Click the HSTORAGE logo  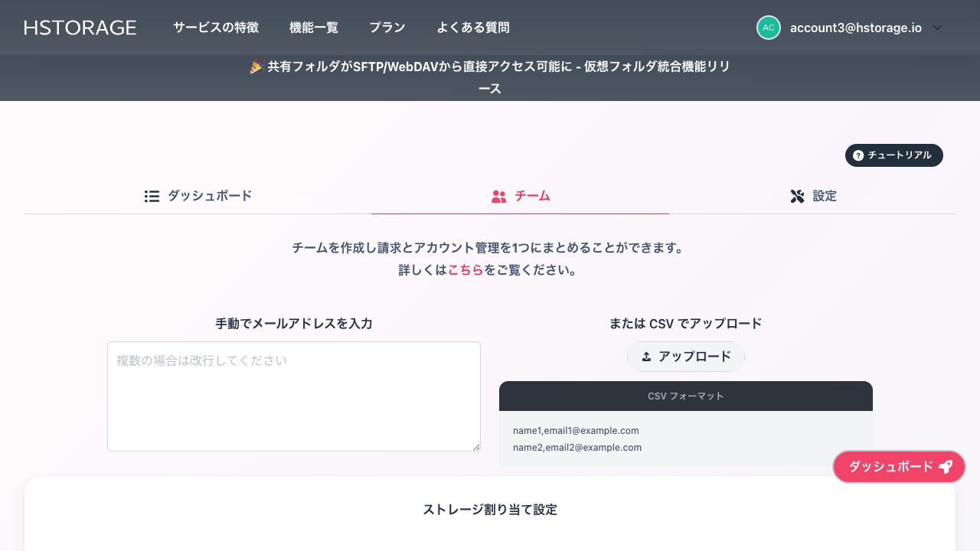(80, 28)
